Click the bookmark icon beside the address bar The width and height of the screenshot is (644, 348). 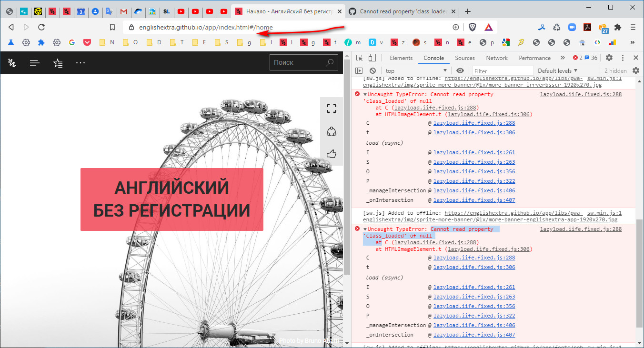112,27
